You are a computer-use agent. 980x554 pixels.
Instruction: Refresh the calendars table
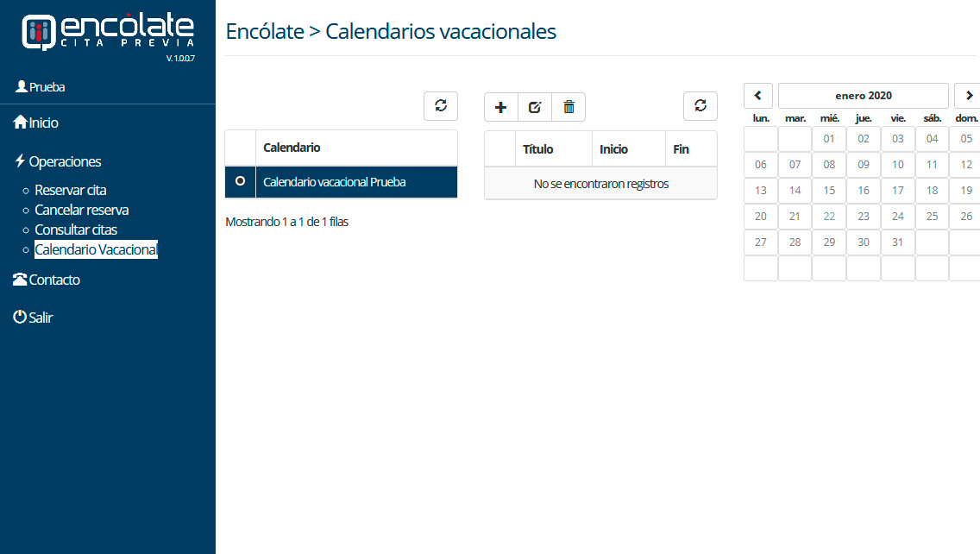pyautogui.click(x=441, y=106)
